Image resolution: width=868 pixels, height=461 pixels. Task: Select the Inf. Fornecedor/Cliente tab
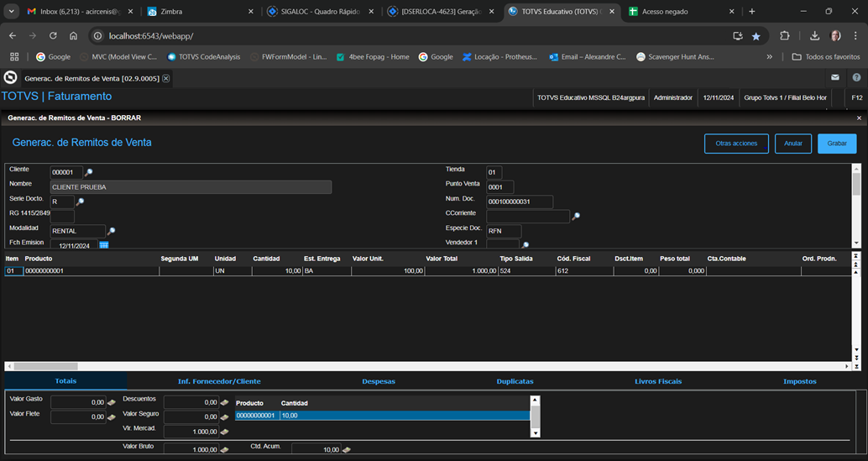coord(219,381)
